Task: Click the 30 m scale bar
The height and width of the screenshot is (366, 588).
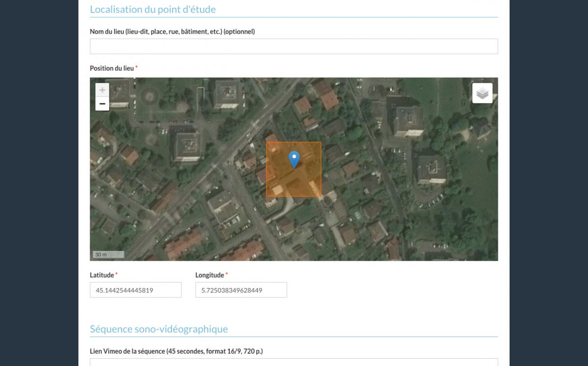Action: [108, 255]
